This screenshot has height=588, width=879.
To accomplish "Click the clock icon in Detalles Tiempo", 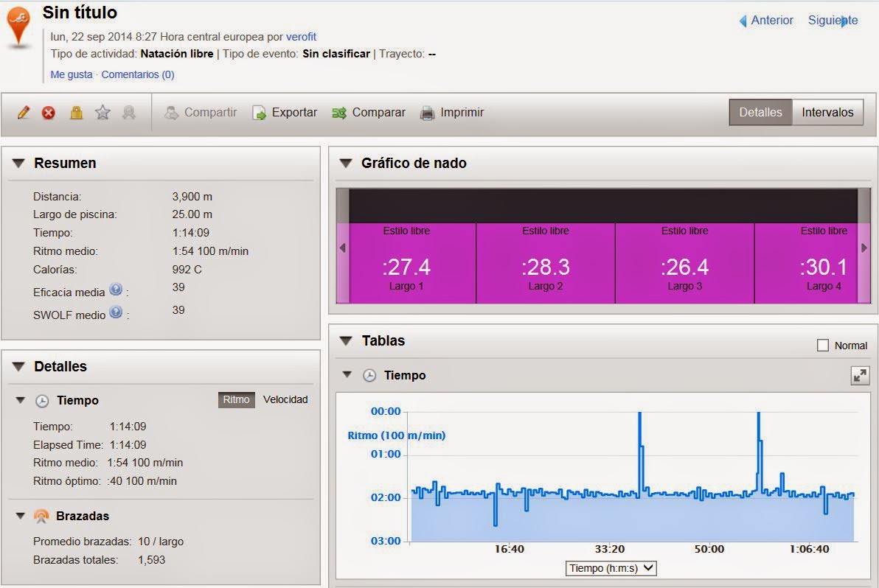I will 42,401.
